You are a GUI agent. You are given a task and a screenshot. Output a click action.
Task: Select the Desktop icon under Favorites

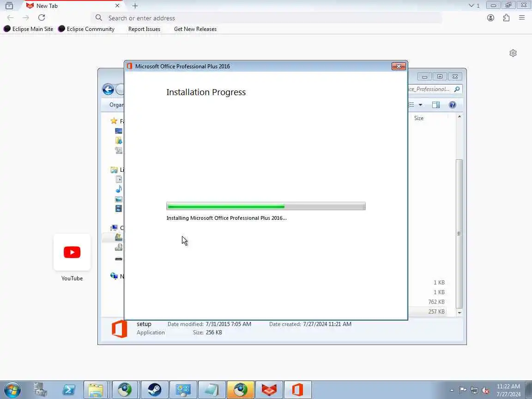pyautogui.click(x=118, y=131)
